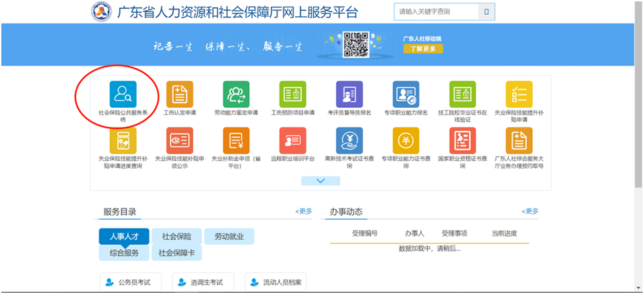Open 社会保险公共服务系统 icon
Image resolution: width=644 pixels, height=294 pixels.
click(123, 94)
